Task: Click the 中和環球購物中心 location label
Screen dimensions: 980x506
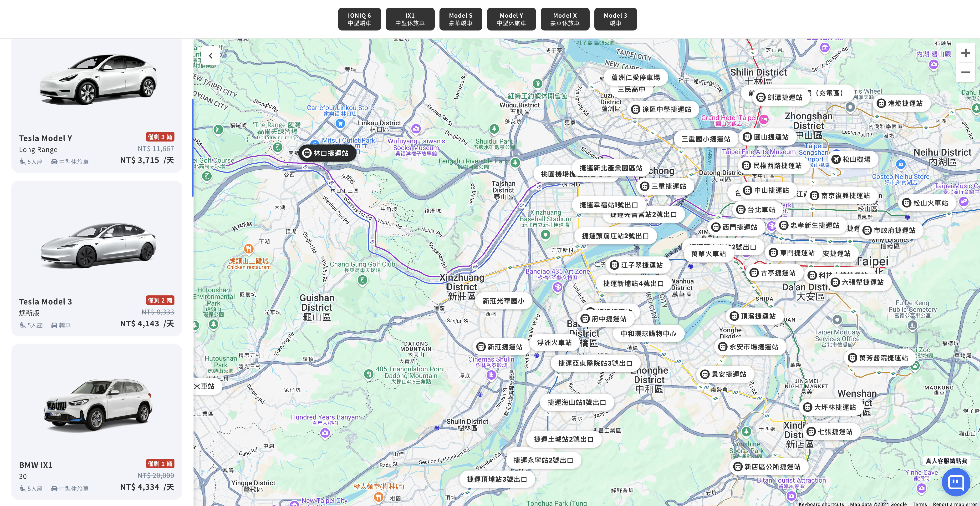Action: [x=648, y=334]
